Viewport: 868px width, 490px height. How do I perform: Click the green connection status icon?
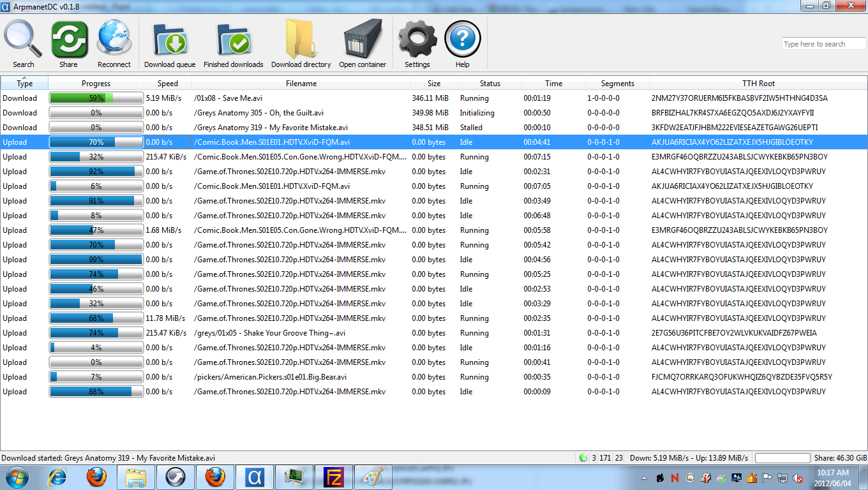583,457
